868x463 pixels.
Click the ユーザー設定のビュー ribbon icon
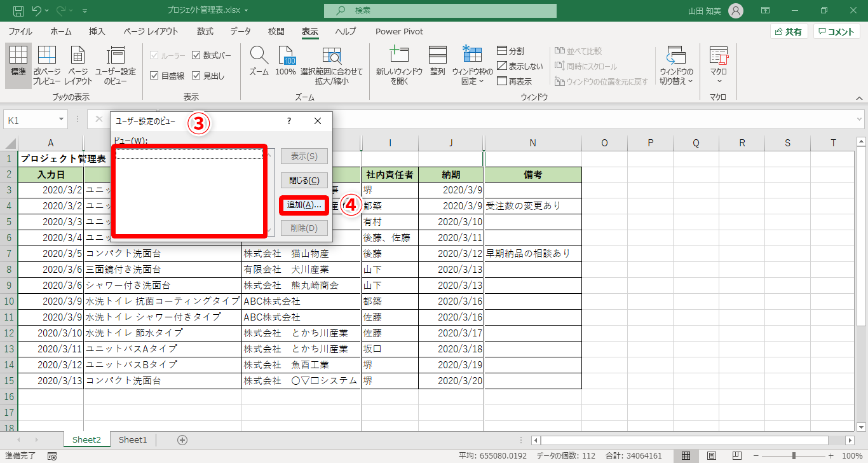point(116,66)
